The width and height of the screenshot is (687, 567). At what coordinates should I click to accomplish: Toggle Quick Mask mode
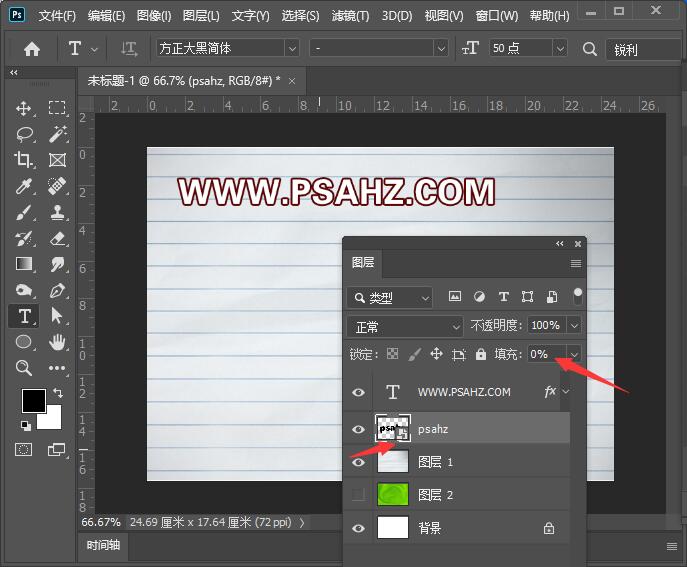coord(24,449)
